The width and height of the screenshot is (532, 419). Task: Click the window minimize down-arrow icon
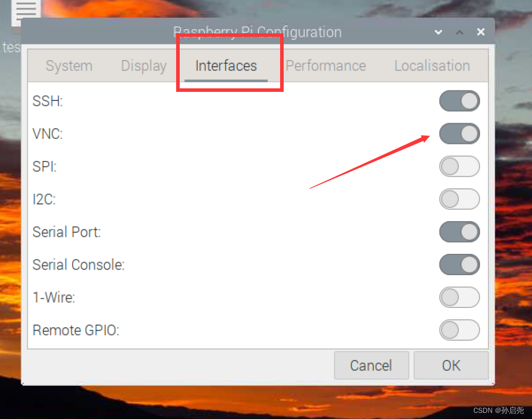[439, 32]
